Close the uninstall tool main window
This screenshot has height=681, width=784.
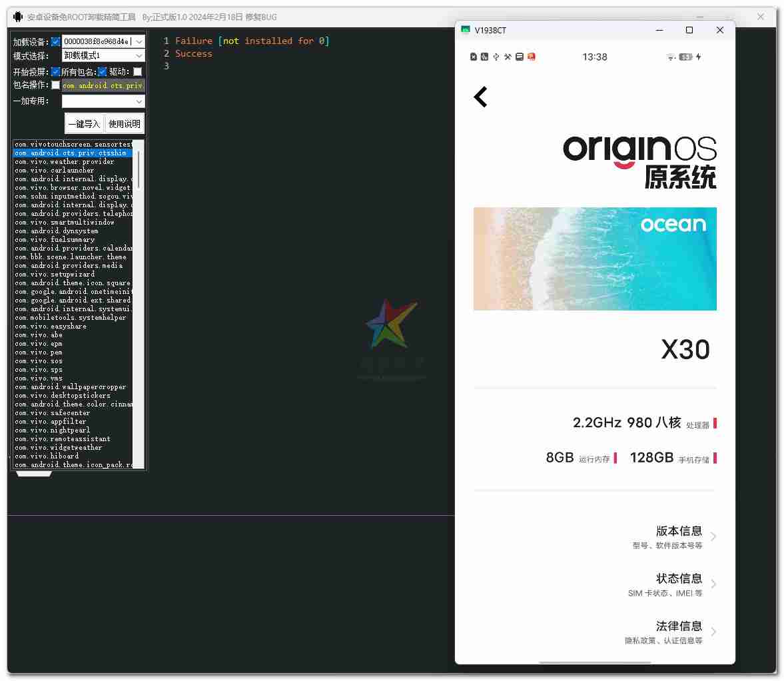(x=761, y=17)
